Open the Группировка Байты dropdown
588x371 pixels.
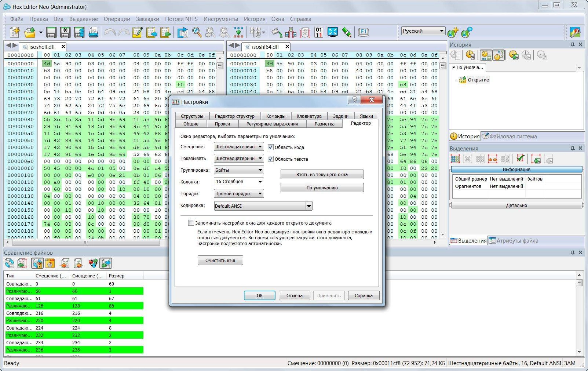(x=239, y=170)
